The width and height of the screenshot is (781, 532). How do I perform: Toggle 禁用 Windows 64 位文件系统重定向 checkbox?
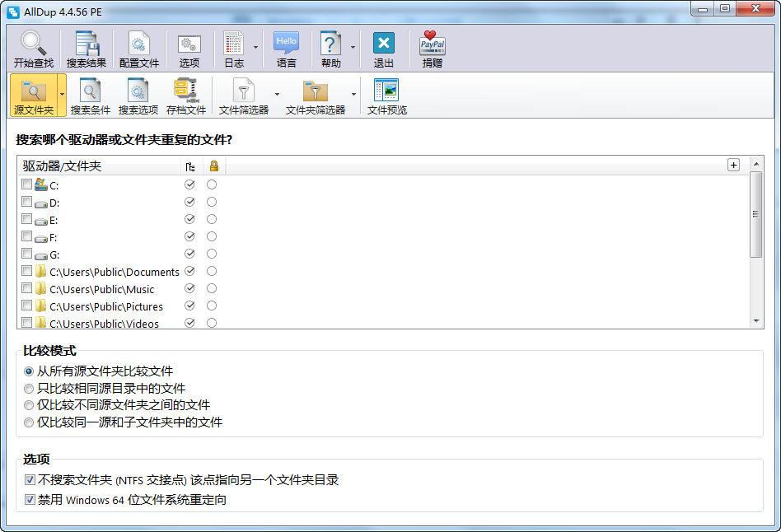[x=30, y=499]
